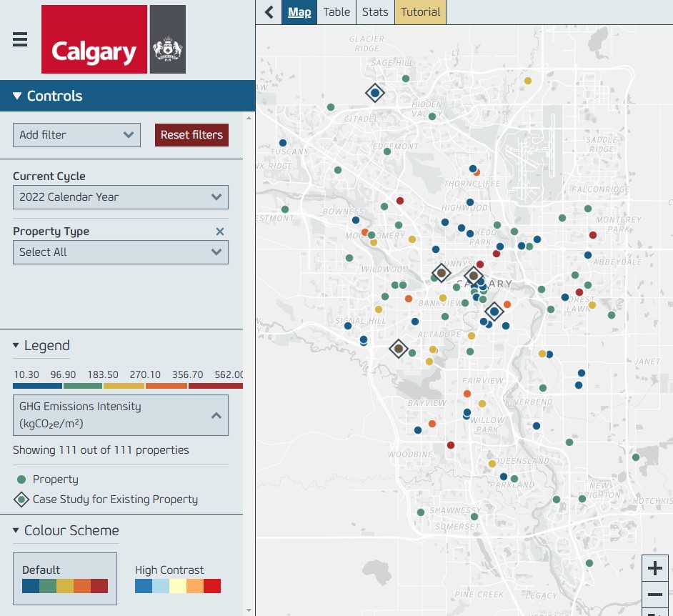Open the Property Type selection dropdown

click(120, 252)
